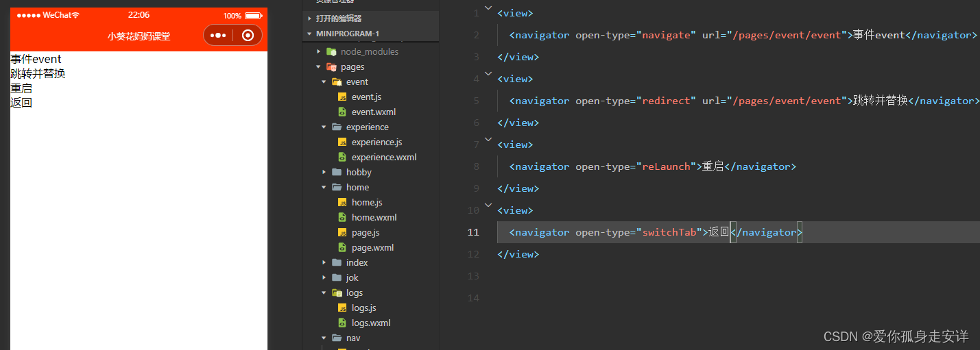980x350 pixels.
Task: Click the WXML icon of logs.wxml
Action: tap(342, 323)
